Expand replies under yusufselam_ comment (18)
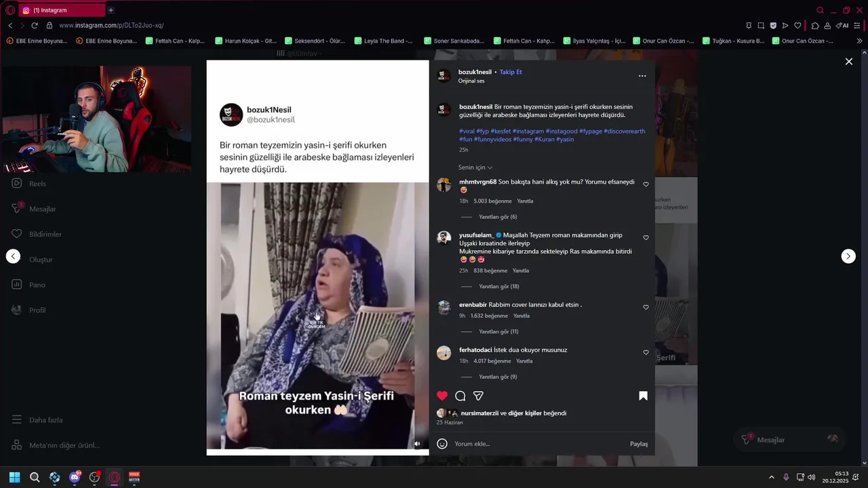Image resolution: width=868 pixels, height=488 pixels. point(499,287)
